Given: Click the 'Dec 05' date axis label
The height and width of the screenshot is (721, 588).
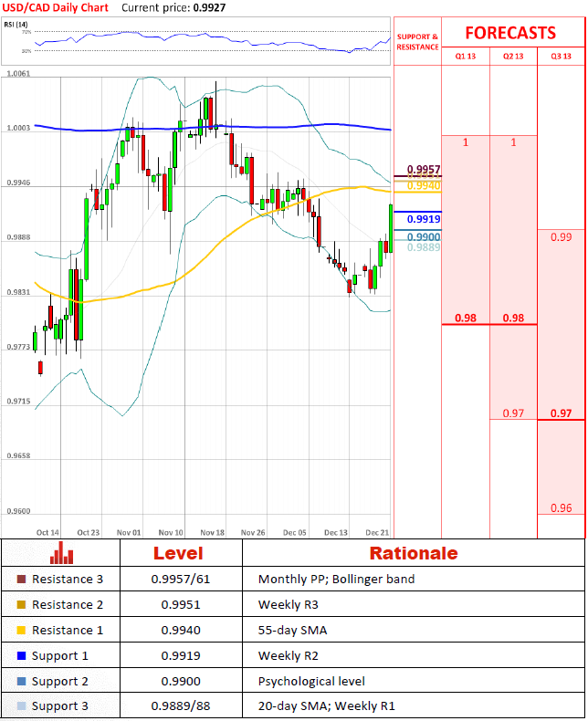Looking at the screenshot, I should pos(295,532).
